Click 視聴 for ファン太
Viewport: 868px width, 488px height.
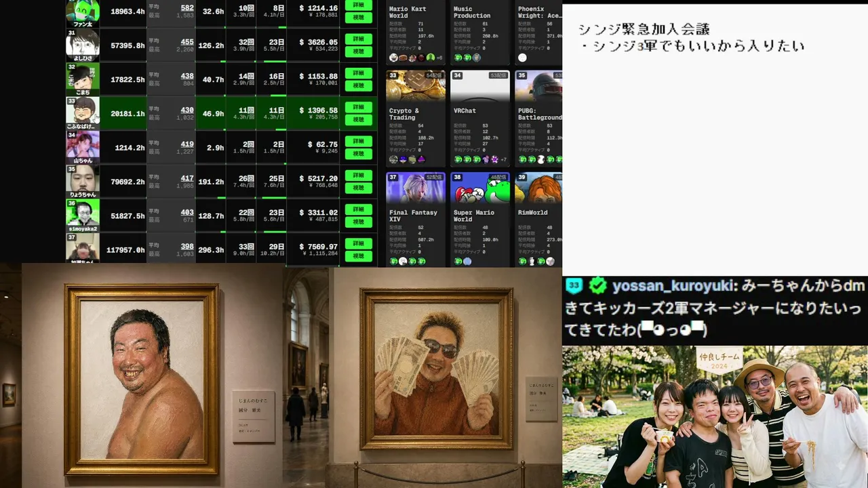[x=359, y=18]
